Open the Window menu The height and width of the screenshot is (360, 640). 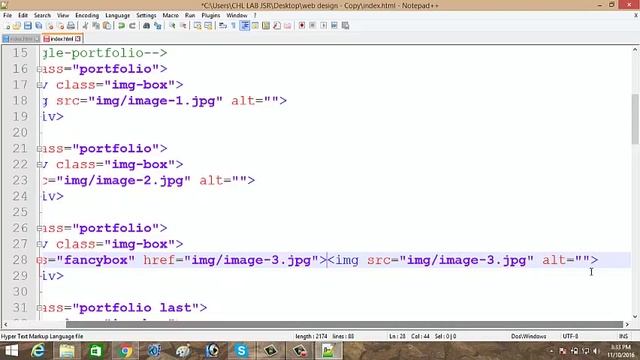point(237,16)
